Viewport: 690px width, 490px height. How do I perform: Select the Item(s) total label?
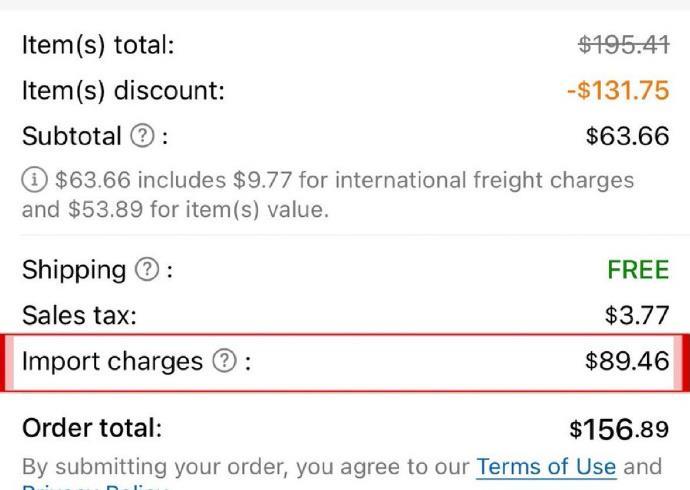tap(98, 45)
